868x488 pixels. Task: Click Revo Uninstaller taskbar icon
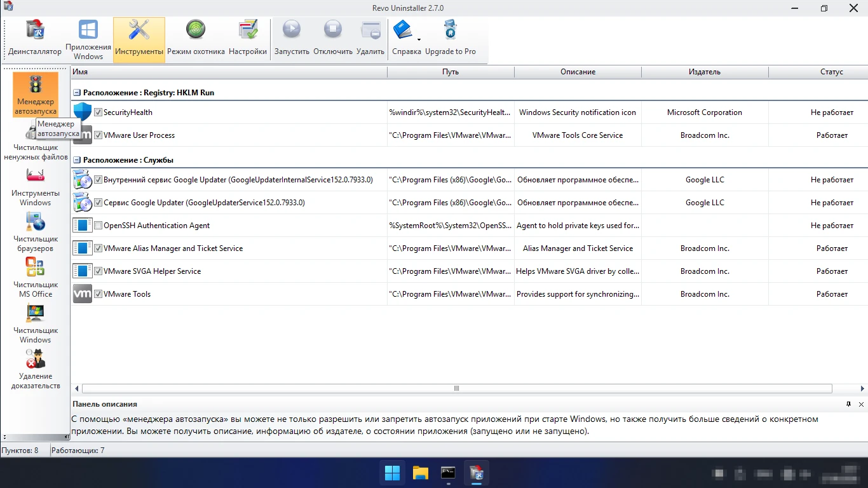point(477,473)
